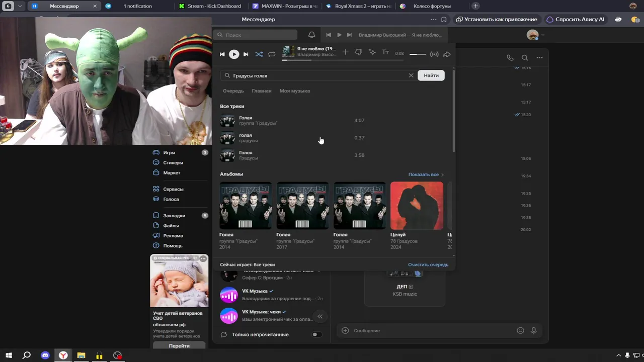Open the profile avatar menu dropdown

coord(535,35)
